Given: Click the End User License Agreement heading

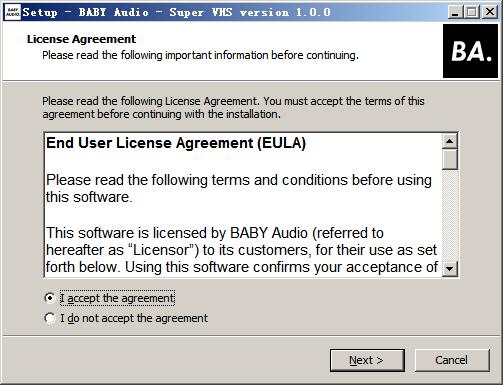Looking at the screenshot, I should (x=176, y=143).
